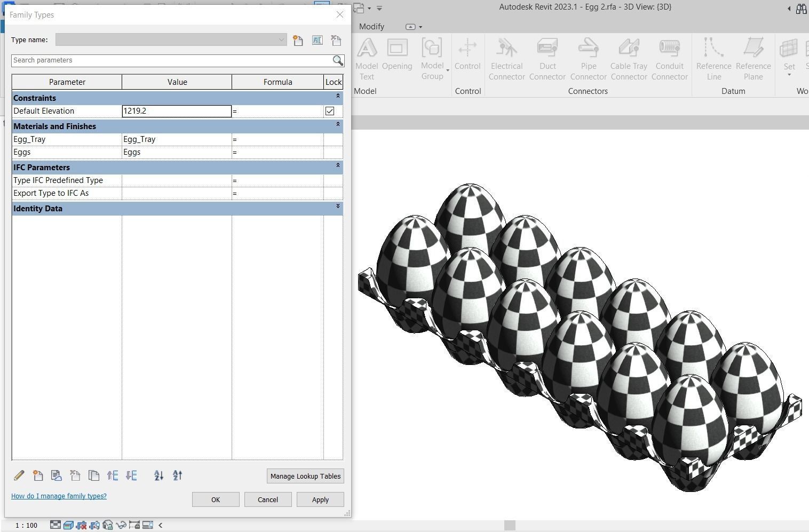Click the Edit Parameter pencil icon
Screen dimensions: 809x532
[19, 475]
